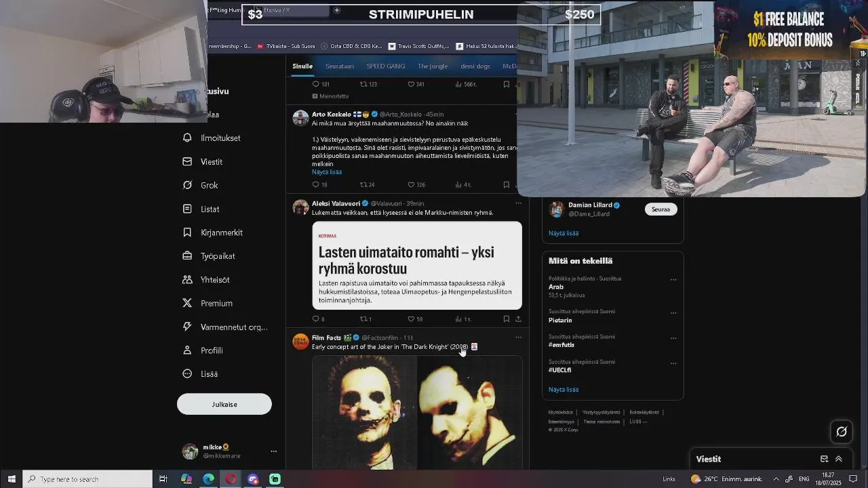
Task: Open Premium X icon in sidebar
Action: tap(187, 303)
